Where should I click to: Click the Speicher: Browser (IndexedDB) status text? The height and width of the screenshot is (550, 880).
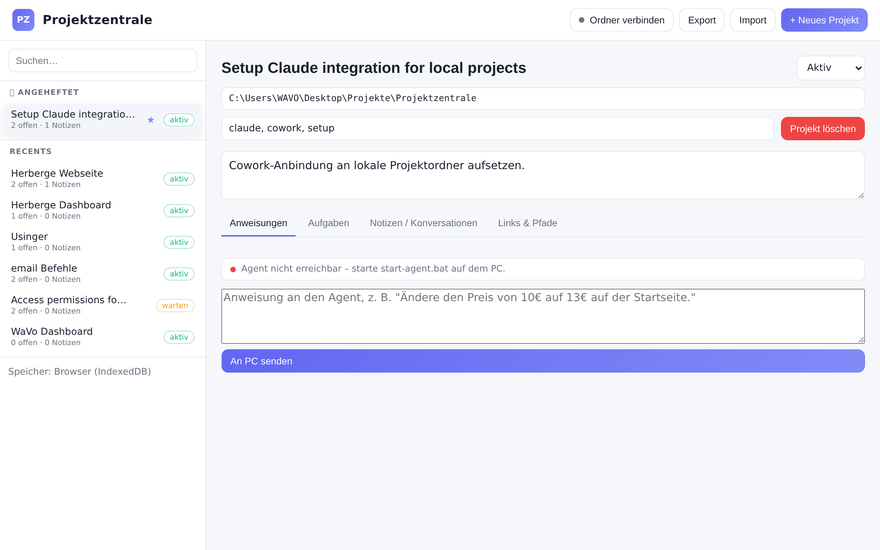tap(80, 372)
